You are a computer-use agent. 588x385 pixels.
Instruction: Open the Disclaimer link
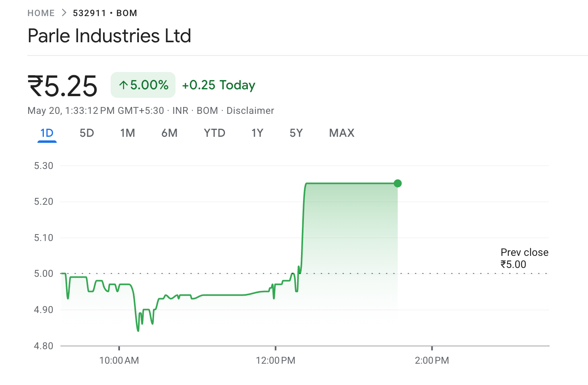point(250,111)
